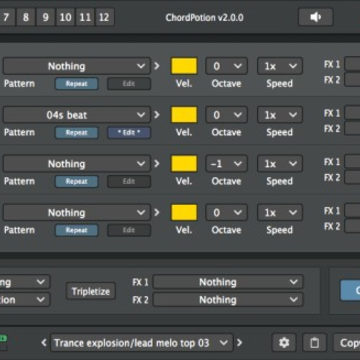Click the FX 1 field in first row

(x=352, y=64)
